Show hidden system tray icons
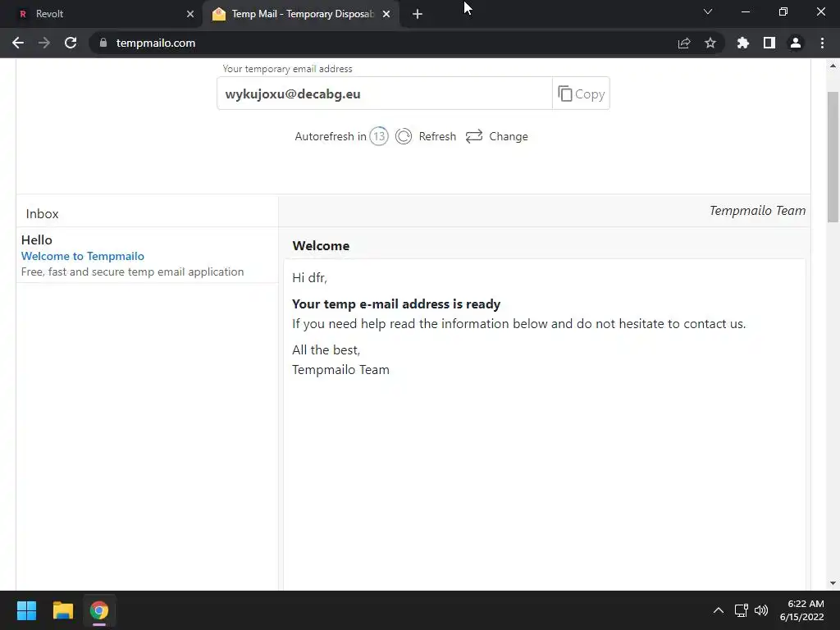Viewport: 840px width, 630px height. click(x=719, y=610)
